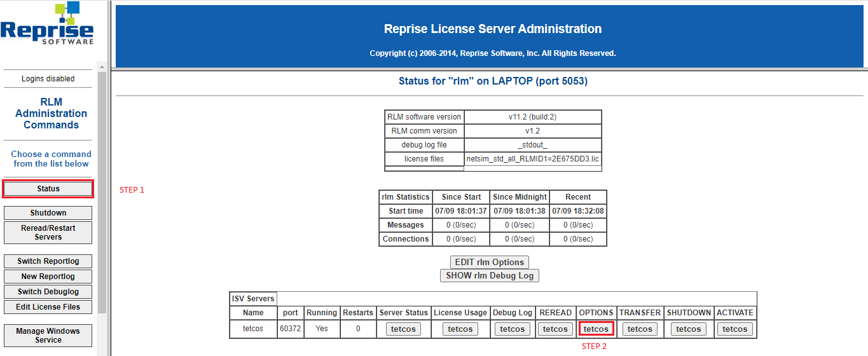
Task: Click the 'port' column header
Action: tap(291, 313)
